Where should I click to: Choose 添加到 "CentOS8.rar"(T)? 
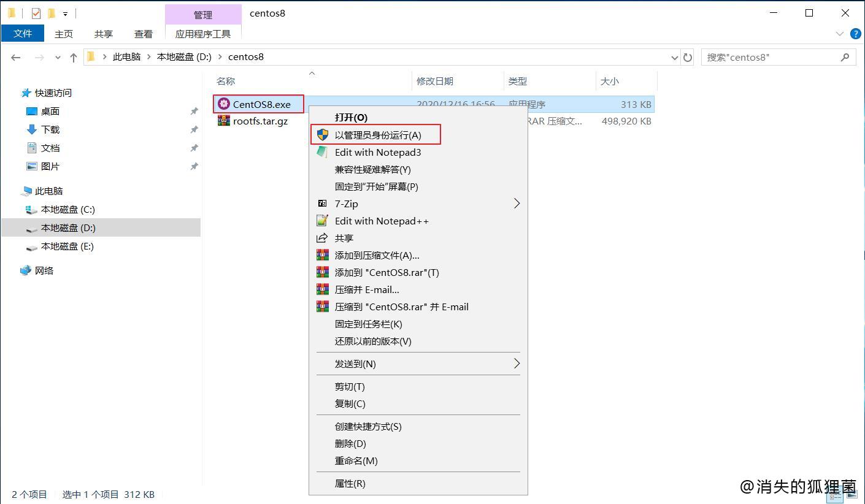386,272
